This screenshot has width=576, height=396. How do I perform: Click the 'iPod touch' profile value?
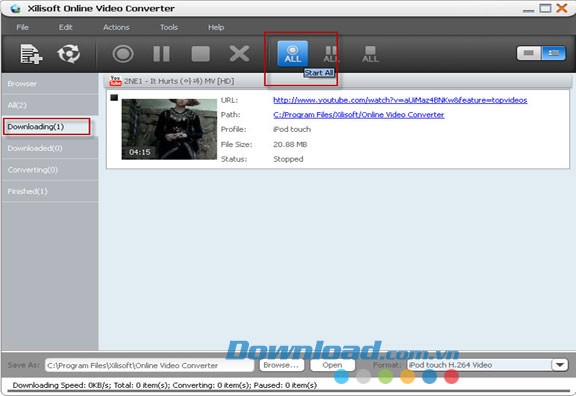tap(292, 129)
